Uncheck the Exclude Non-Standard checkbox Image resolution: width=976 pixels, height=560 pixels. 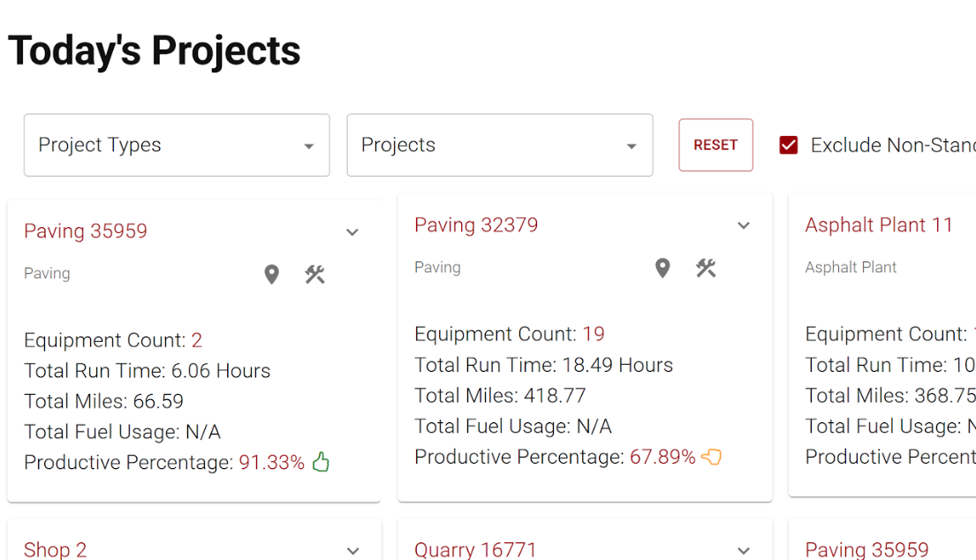coord(788,144)
